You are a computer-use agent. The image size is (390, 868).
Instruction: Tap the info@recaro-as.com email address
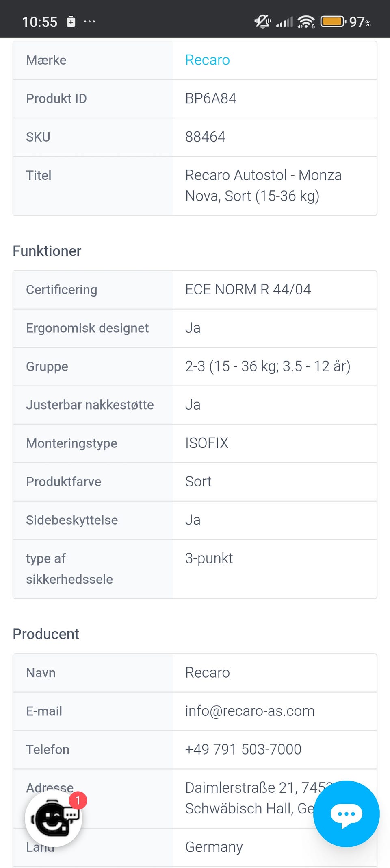point(249,711)
